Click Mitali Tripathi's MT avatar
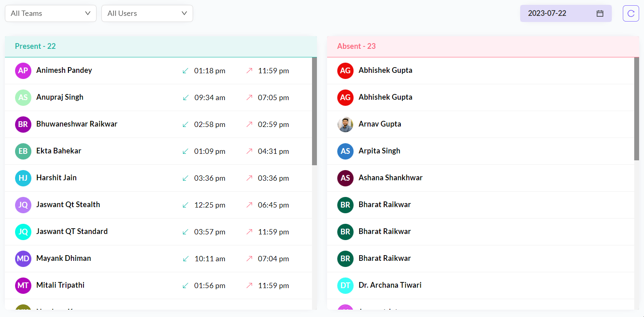644x317 pixels. [x=23, y=285]
